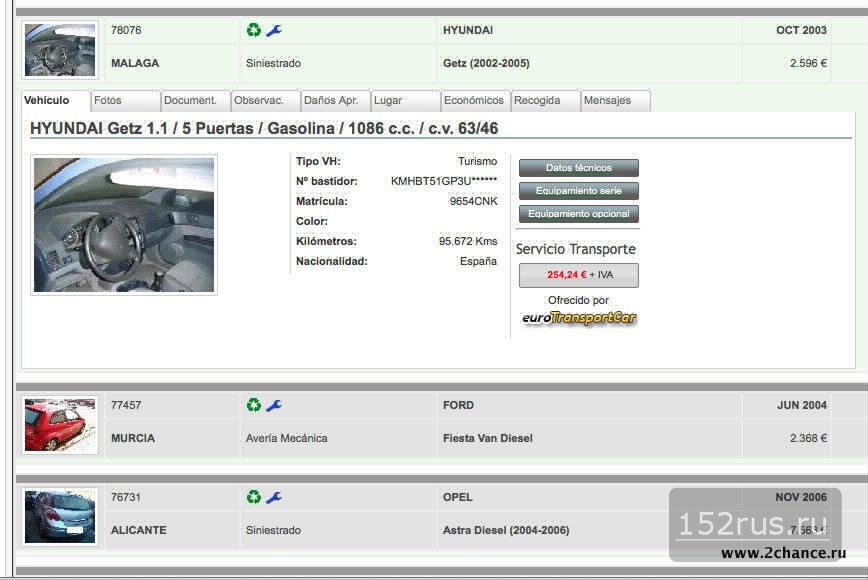
Task: Open the small Hyundai Getz thumbnail in listing 78076
Action: click(x=60, y=50)
